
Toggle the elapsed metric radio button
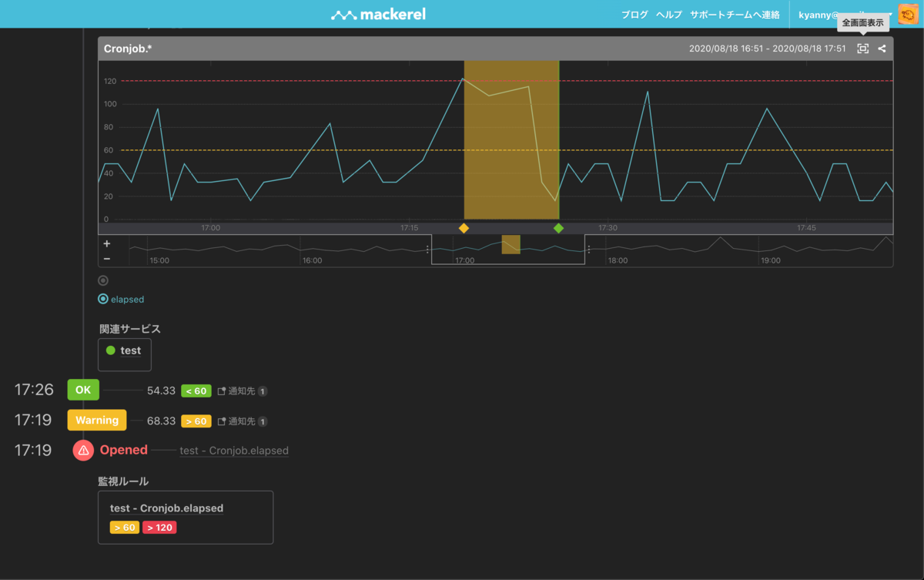coord(103,299)
